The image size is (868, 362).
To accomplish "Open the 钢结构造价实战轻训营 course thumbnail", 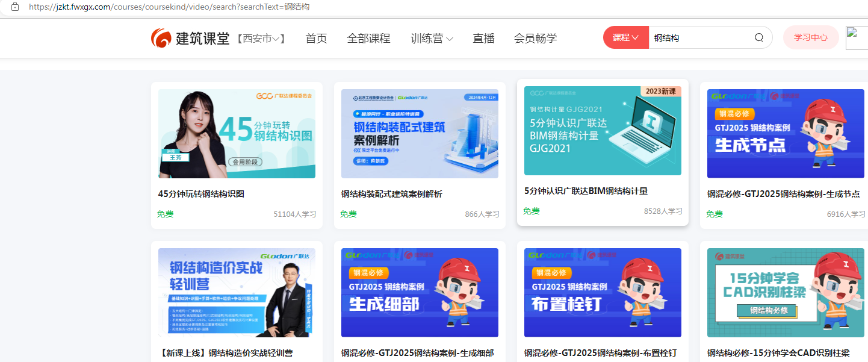I will (237, 293).
